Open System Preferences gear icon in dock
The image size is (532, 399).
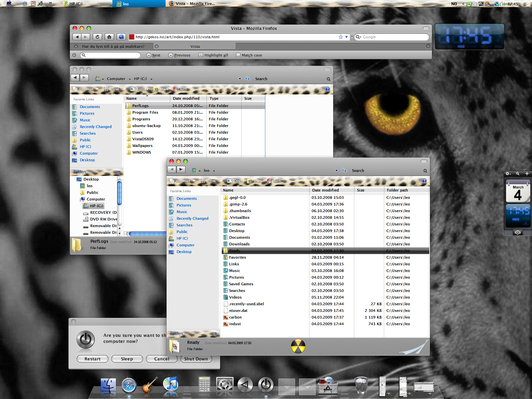tap(225, 385)
